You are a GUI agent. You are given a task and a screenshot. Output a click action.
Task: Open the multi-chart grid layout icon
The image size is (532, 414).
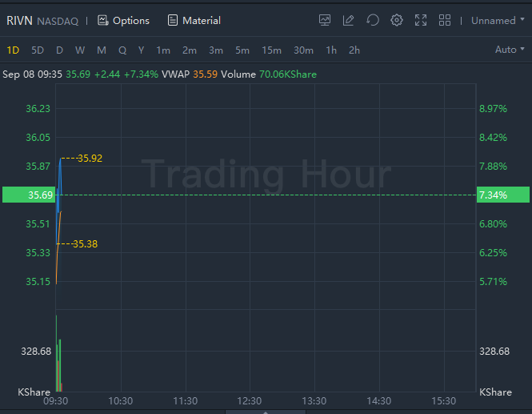point(445,20)
